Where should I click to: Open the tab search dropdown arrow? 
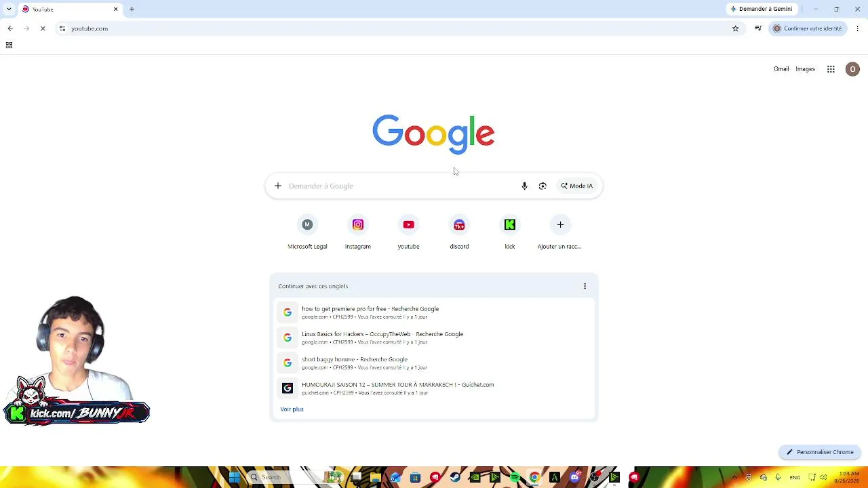pyautogui.click(x=9, y=9)
